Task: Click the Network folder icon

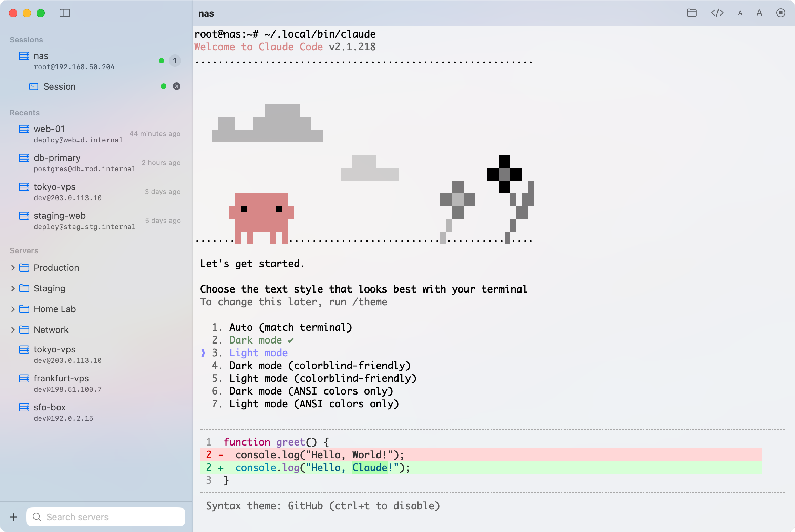Action: pos(24,330)
